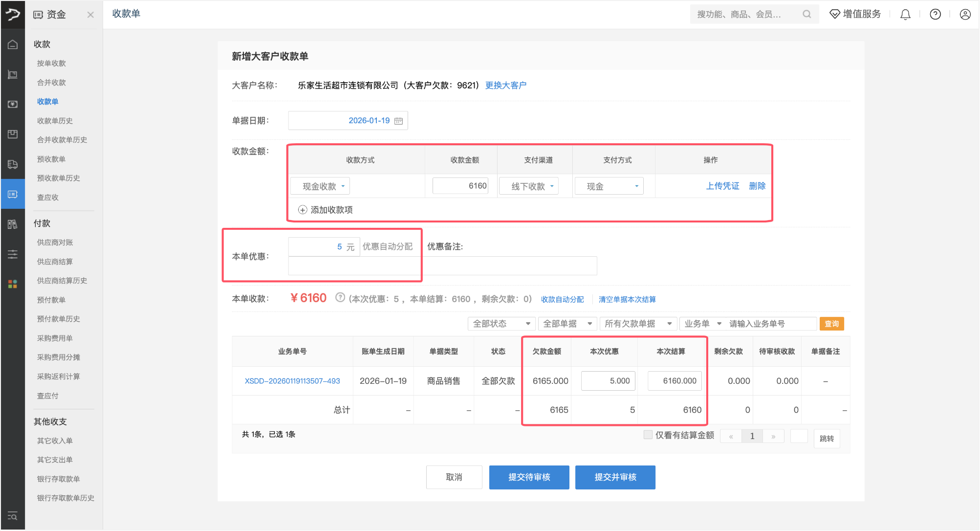Click the home icon in left sidebar

[x=13, y=44]
